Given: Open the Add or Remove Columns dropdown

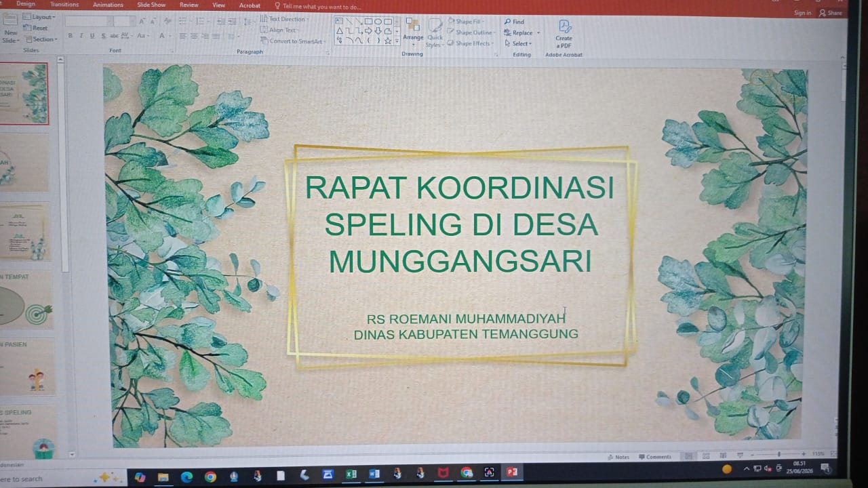Looking at the screenshot, I should click(233, 36).
